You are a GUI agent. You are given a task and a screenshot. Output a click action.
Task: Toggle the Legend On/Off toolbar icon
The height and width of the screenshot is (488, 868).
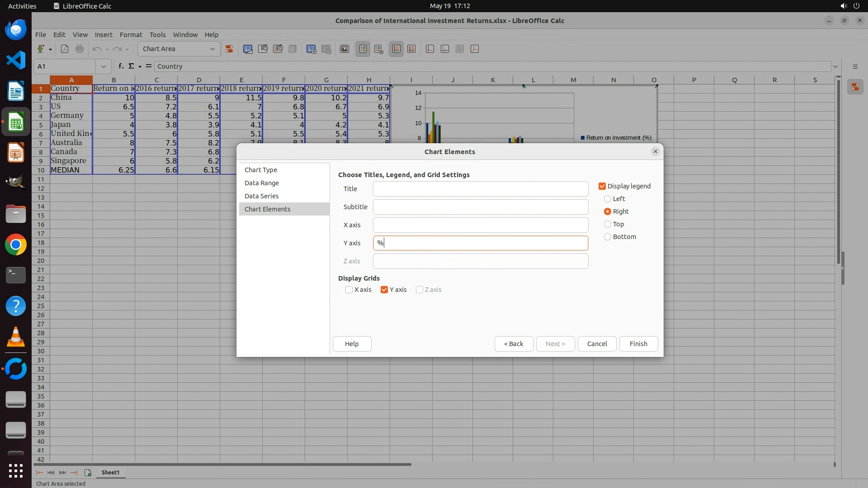[x=363, y=49]
